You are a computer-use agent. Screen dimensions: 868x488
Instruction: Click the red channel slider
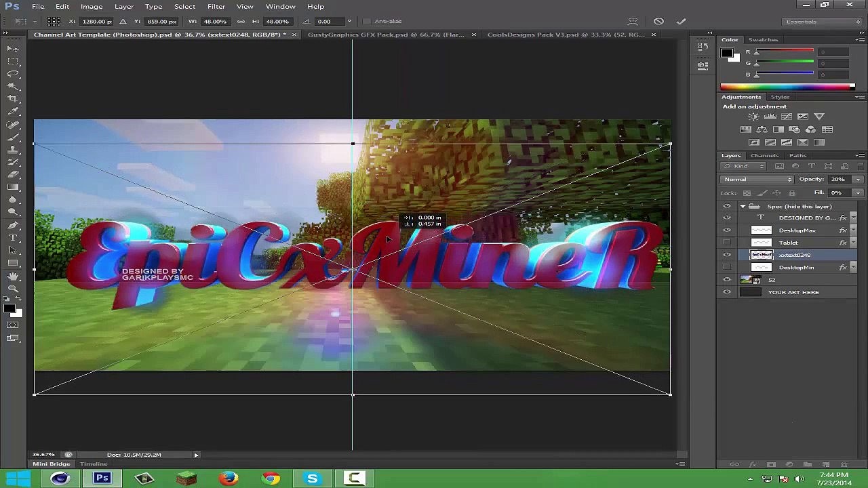click(785, 52)
